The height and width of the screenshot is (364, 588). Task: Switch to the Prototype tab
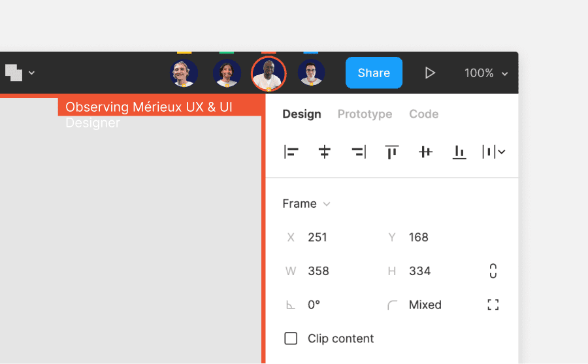[x=365, y=114]
